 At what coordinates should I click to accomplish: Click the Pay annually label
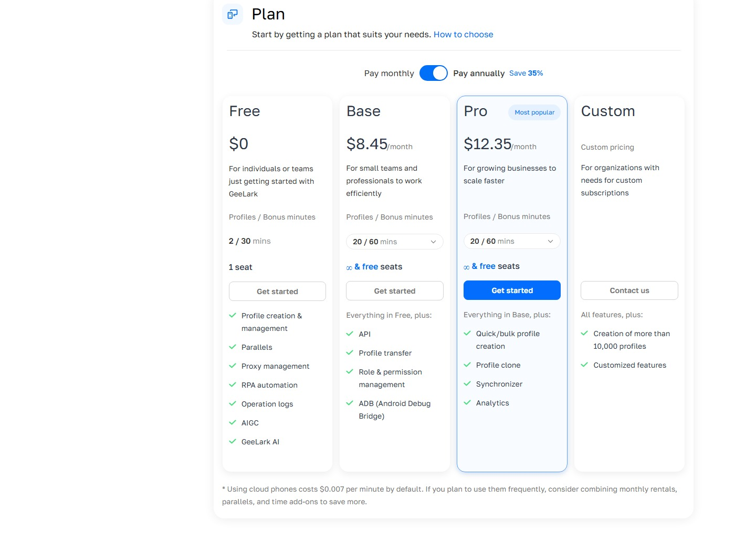(x=479, y=74)
